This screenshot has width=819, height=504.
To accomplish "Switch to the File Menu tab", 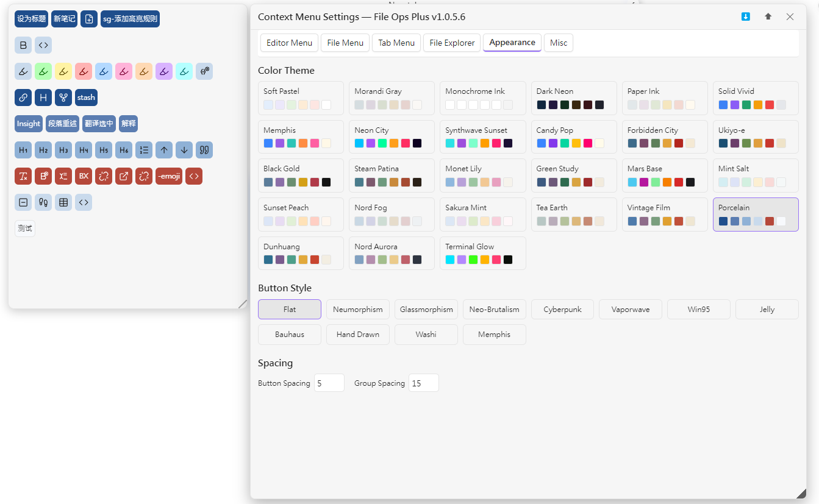I will point(345,43).
